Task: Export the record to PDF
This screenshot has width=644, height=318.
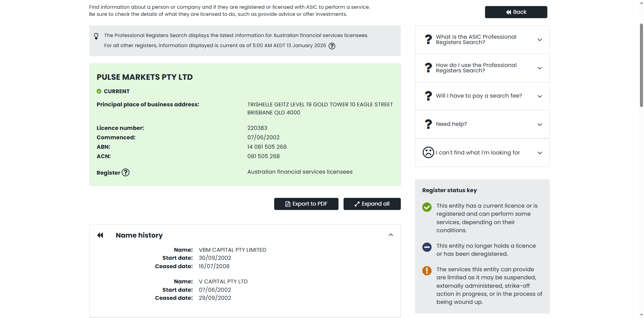Action: (306, 204)
